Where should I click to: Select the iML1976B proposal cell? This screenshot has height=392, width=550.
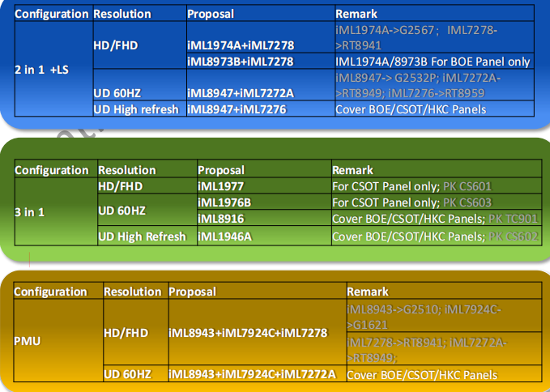click(x=224, y=202)
